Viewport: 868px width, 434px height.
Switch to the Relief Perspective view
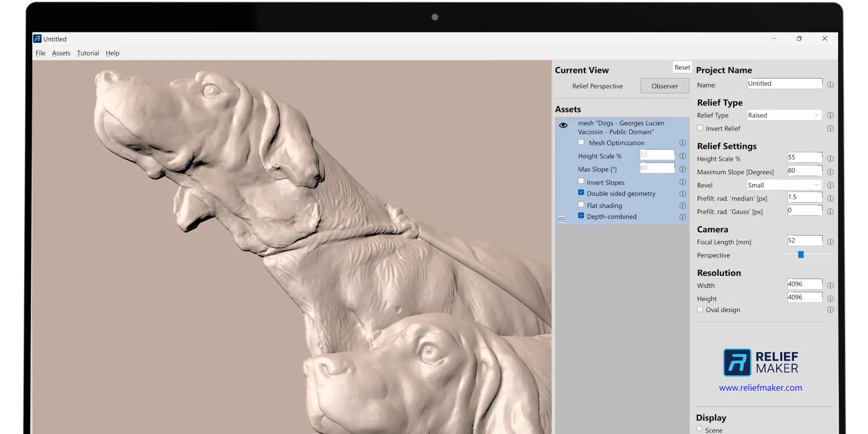tap(598, 86)
